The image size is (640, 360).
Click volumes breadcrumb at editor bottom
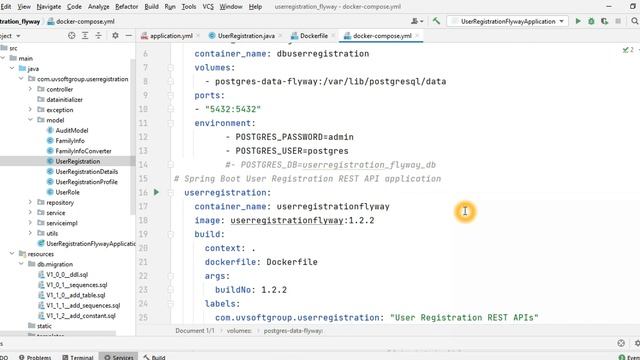(239, 331)
